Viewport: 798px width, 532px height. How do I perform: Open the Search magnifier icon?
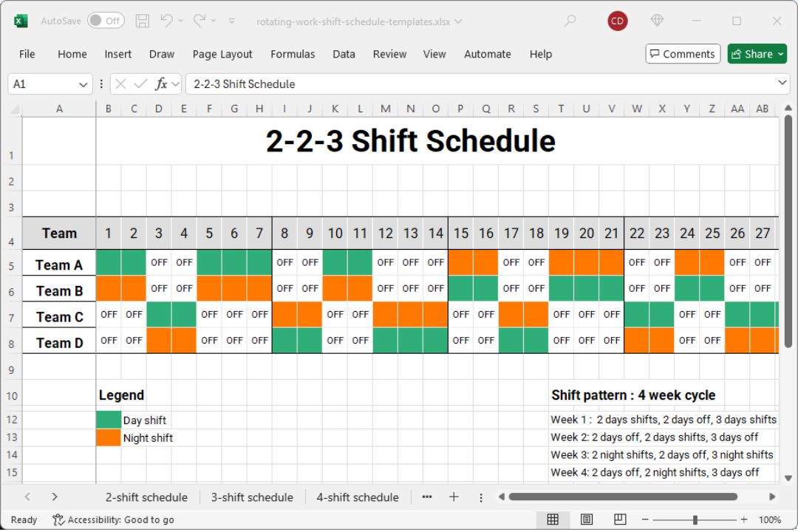pos(570,21)
